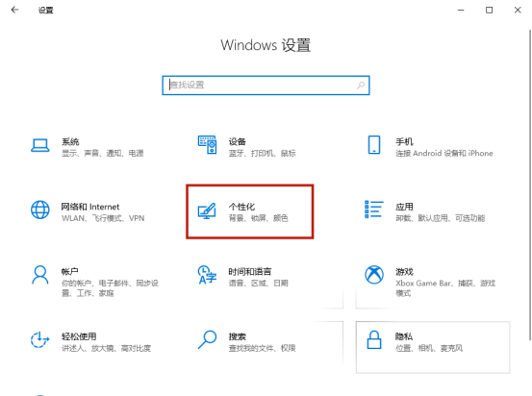Open the Privacy (隐私) lock icon

[x=374, y=339]
